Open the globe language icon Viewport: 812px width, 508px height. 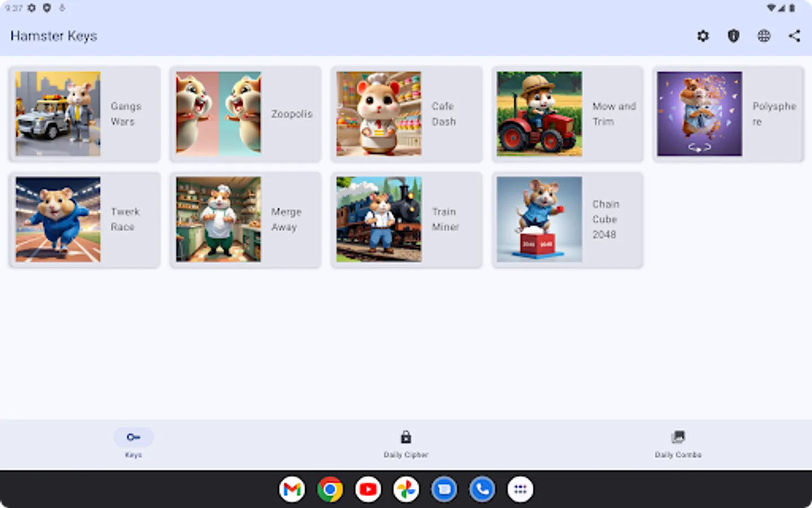pos(764,36)
